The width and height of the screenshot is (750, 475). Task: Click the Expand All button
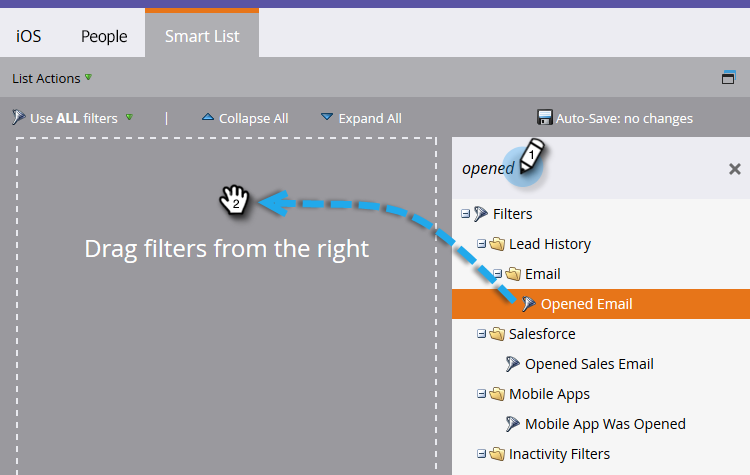click(361, 118)
